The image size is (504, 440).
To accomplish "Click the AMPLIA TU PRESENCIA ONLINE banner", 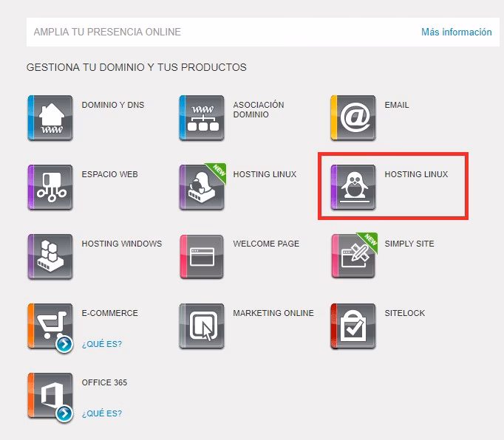I will [x=262, y=32].
